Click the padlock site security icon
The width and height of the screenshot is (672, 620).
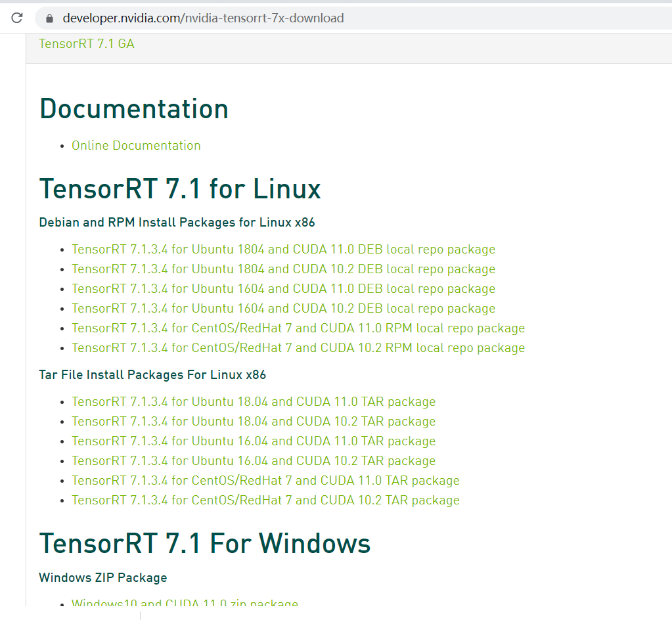(49, 18)
